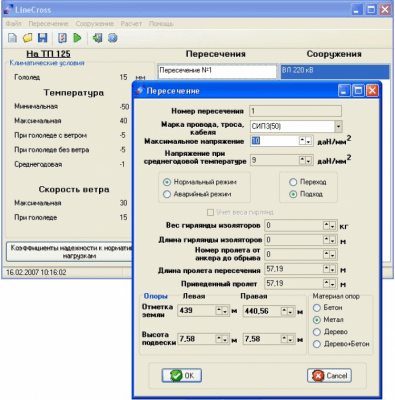Viewport: 395px width, 400px height.
Task: Click spinner of среднегодовой температуре напряжение
Action: coord(306,160)
